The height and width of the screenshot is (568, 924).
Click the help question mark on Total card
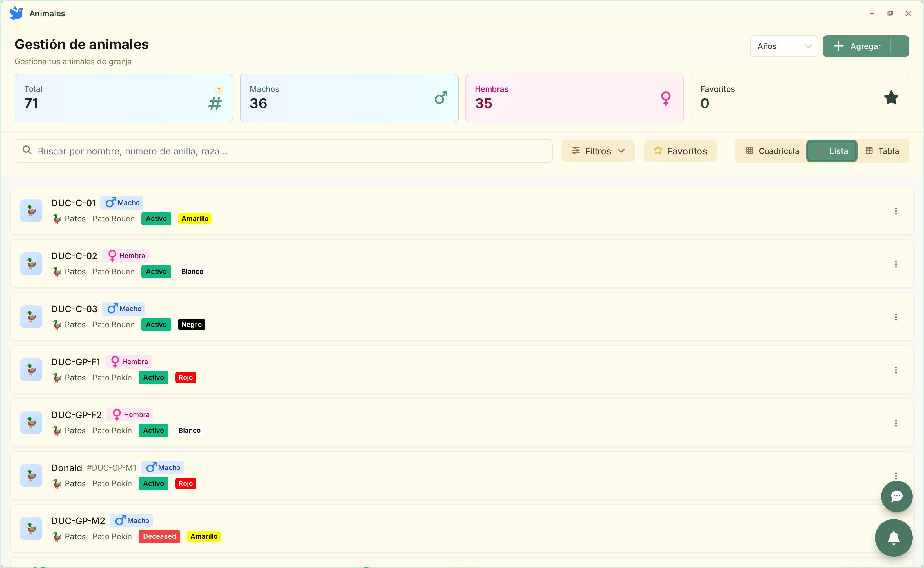219,90
